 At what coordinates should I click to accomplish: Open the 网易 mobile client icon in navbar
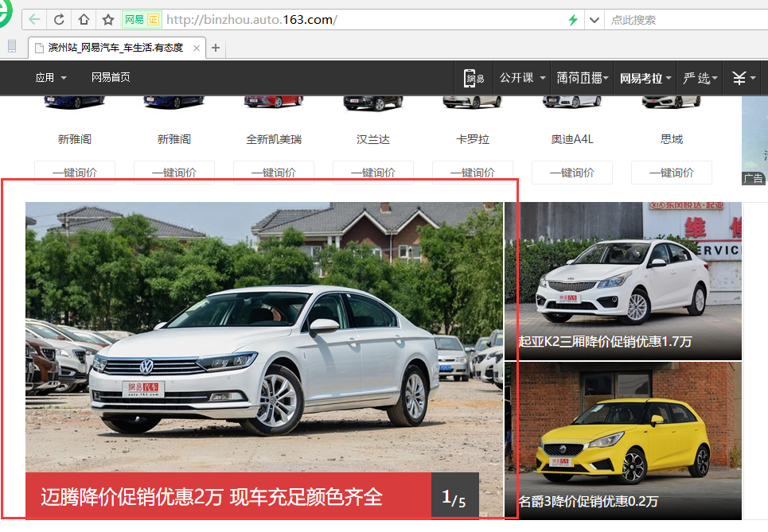tap(474, 78)
